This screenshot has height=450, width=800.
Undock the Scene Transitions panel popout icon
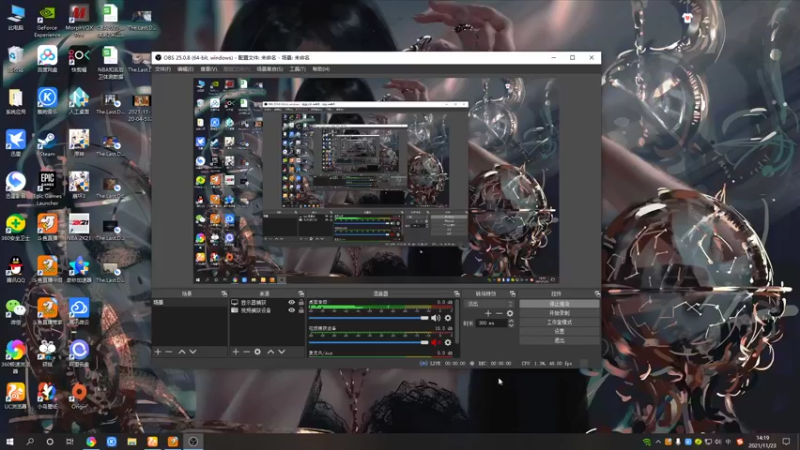[x=512, y=294]
